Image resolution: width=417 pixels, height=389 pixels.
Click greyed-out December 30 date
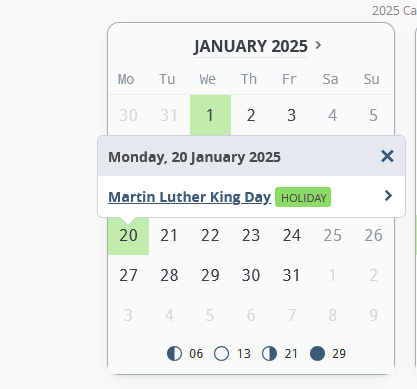(128, 115)
